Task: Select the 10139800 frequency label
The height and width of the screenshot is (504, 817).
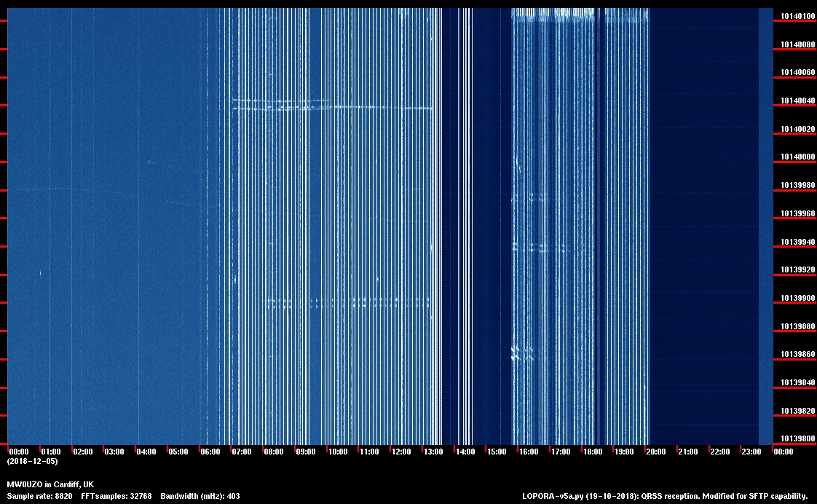Action: pyautogui.click(x=797, y=438)
